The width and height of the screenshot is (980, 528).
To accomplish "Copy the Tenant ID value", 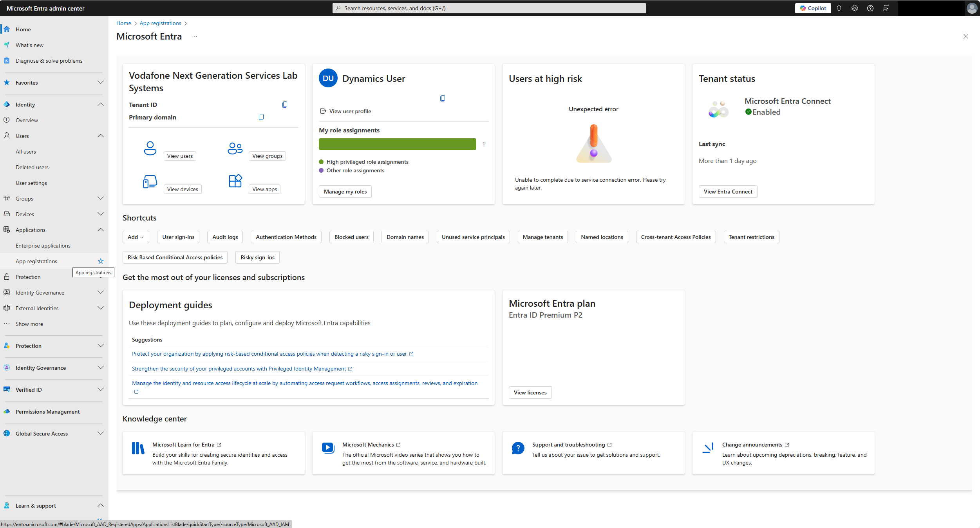I will coord(285,105).
